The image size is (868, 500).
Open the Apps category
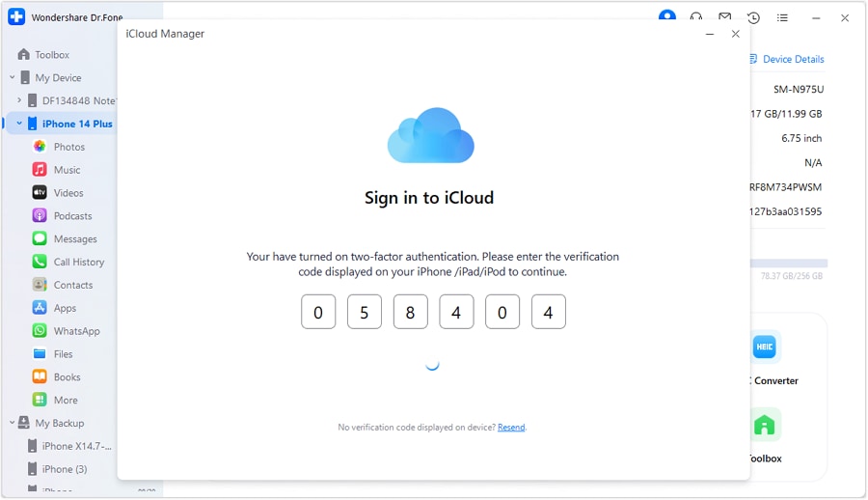click(65, 308)
